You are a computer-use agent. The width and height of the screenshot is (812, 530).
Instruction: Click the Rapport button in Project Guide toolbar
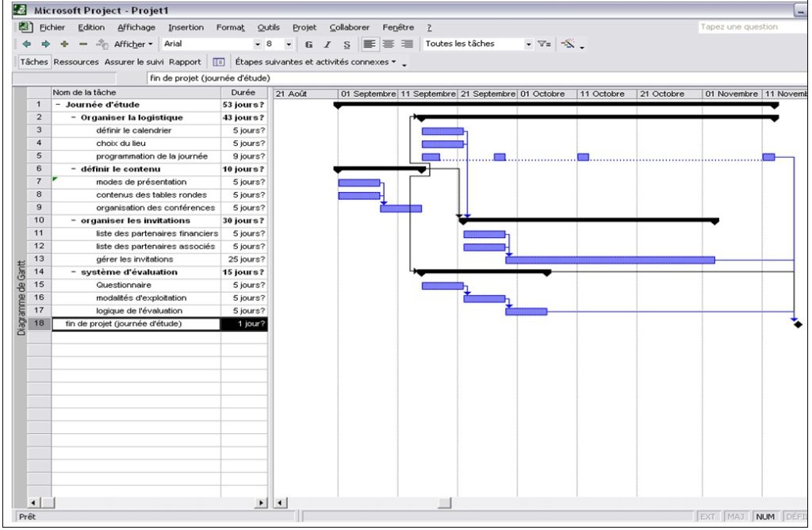185,62
